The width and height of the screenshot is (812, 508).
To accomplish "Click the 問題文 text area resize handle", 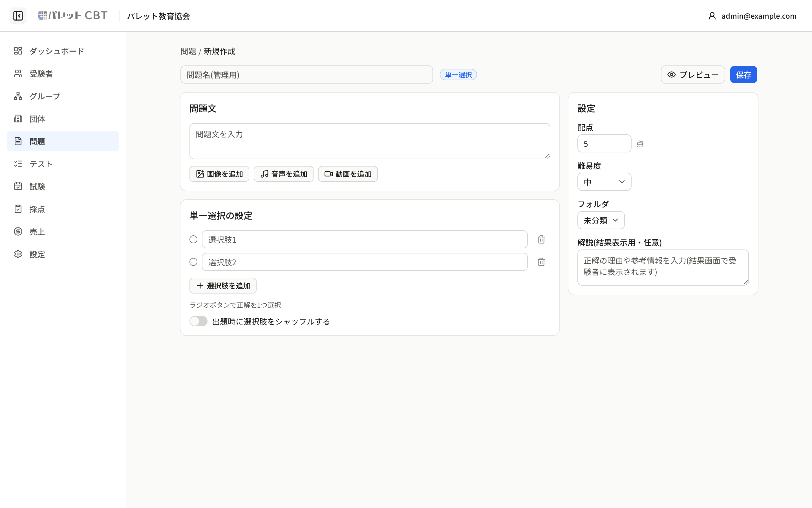I will [x=547, y=156].
